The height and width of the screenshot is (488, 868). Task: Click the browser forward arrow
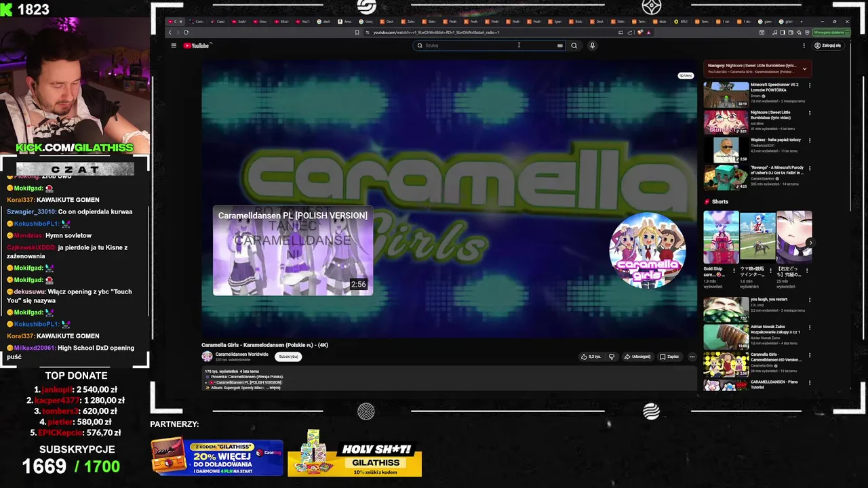click(178, 32)
